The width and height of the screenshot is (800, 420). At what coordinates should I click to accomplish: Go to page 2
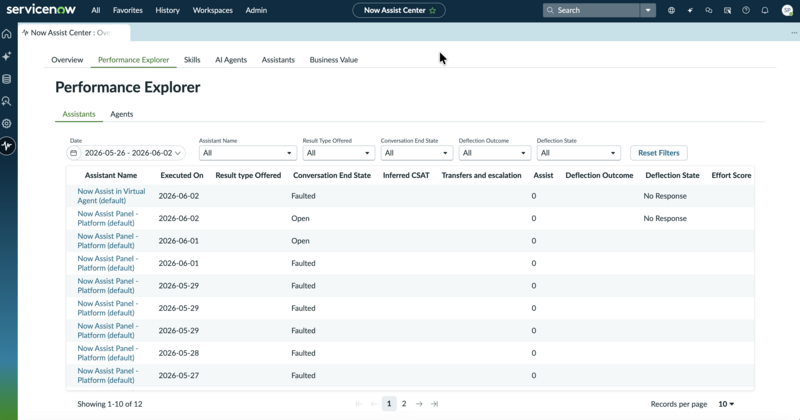[x=404, y=404]
